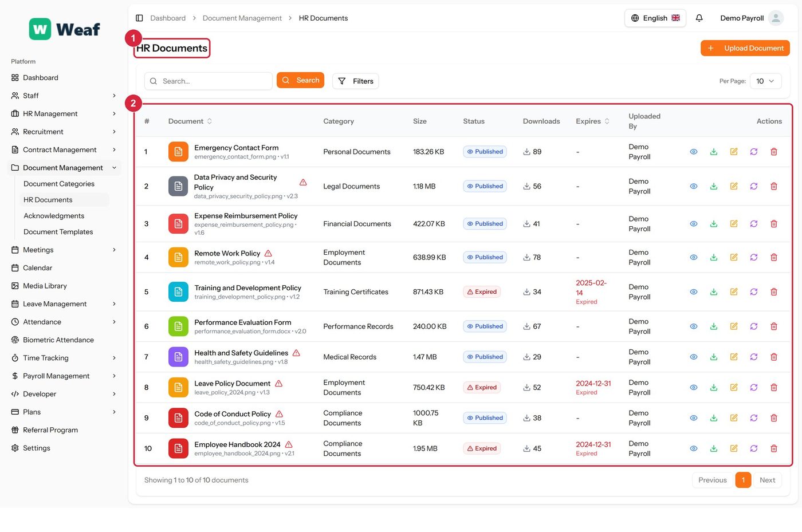Expand Leave Management menu
The image size is (802, 532).
tap(63, 304)
